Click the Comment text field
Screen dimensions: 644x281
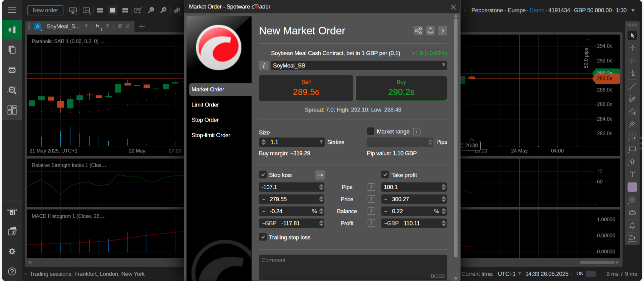[x=353, y=267]
